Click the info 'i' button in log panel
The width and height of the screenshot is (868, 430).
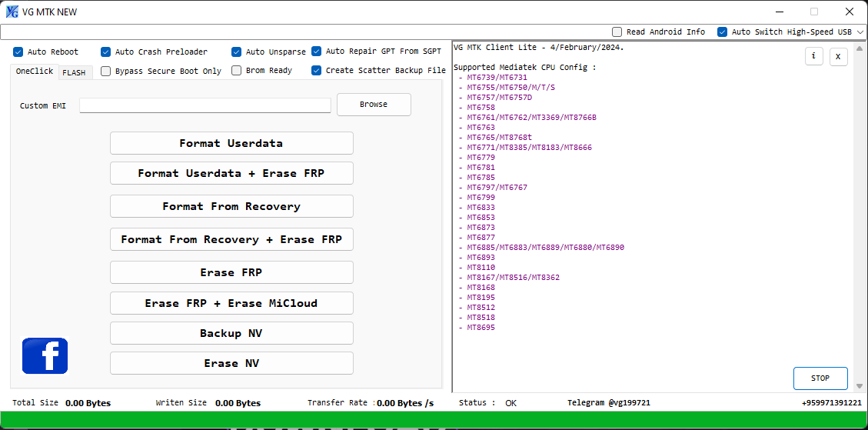click(x=813, y=56)
